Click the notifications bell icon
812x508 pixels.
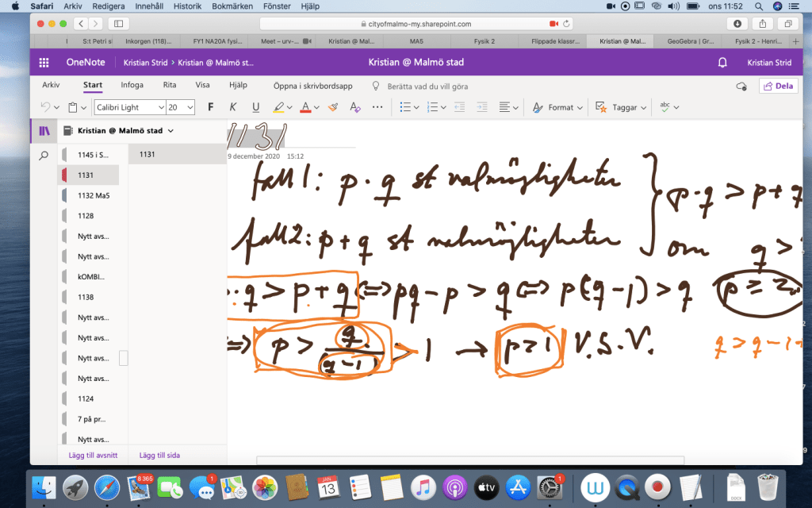point(722,62)
